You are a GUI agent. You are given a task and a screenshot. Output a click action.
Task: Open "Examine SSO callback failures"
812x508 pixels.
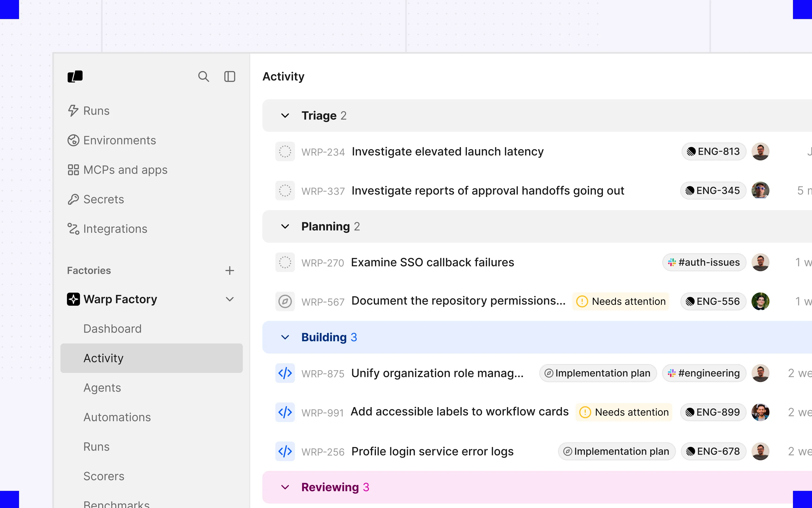(x=433, y=262)
